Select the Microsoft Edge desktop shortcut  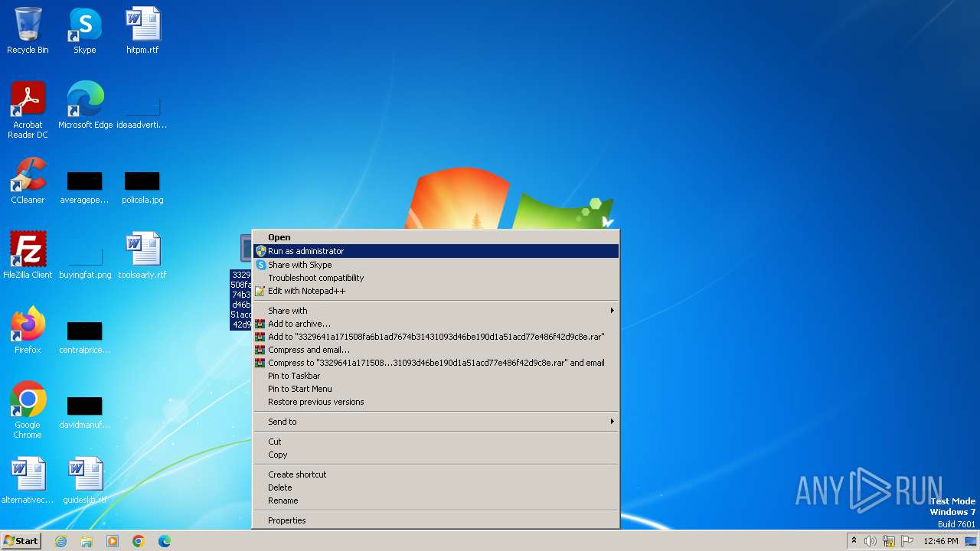(85, 105)
